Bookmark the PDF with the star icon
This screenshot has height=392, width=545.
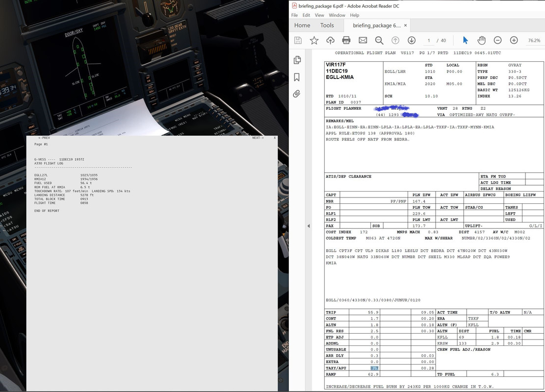[314, 40]
